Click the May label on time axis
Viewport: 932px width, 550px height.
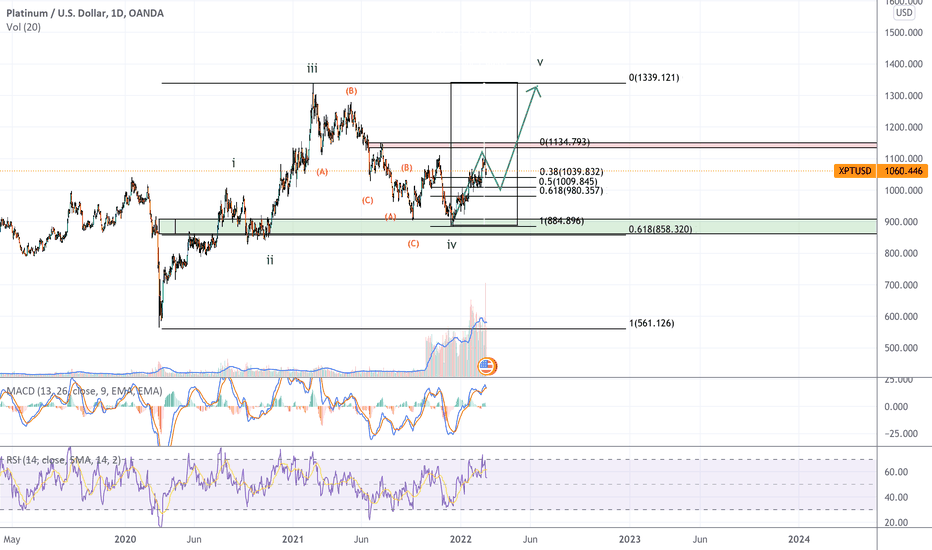(12, 540)
